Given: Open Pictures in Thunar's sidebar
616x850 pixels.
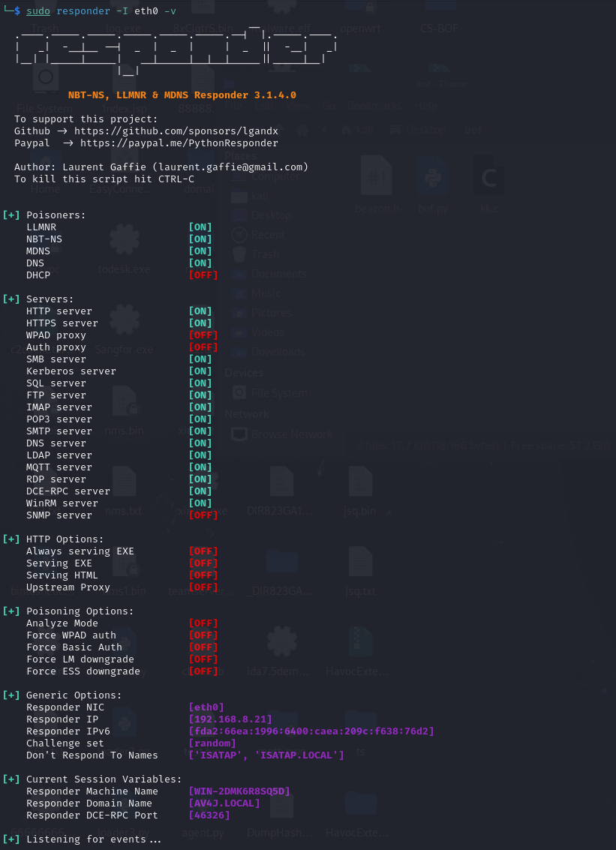Looking at the screenshot, I should click(261, 313).
